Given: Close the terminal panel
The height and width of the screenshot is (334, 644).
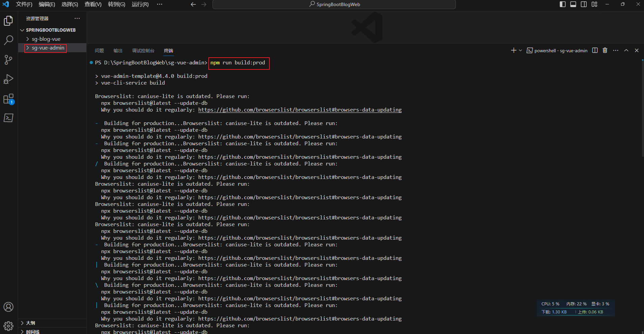Looking at the screenshot, I should tap(637, 50).
